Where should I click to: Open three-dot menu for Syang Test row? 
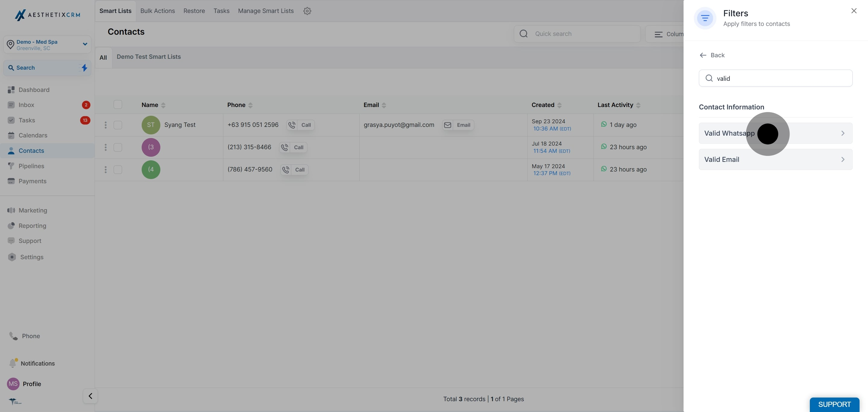coord(105,125)
